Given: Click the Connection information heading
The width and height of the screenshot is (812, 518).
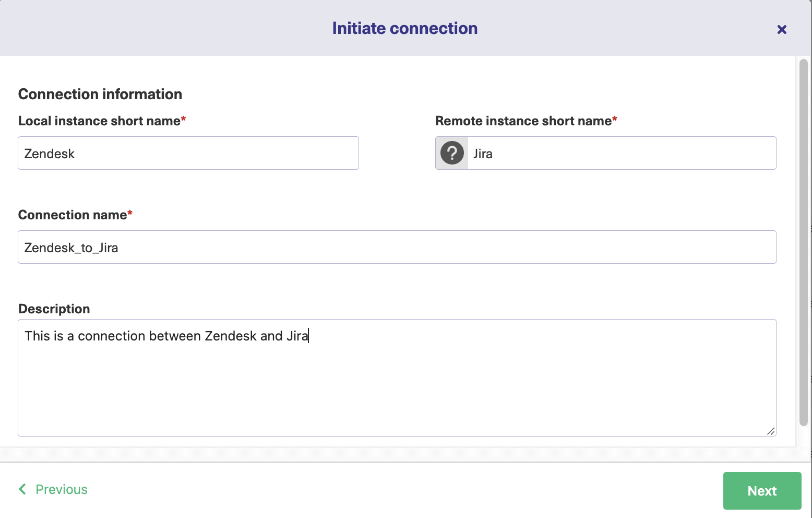Looking at the screenshot, I should click(100, 94).
